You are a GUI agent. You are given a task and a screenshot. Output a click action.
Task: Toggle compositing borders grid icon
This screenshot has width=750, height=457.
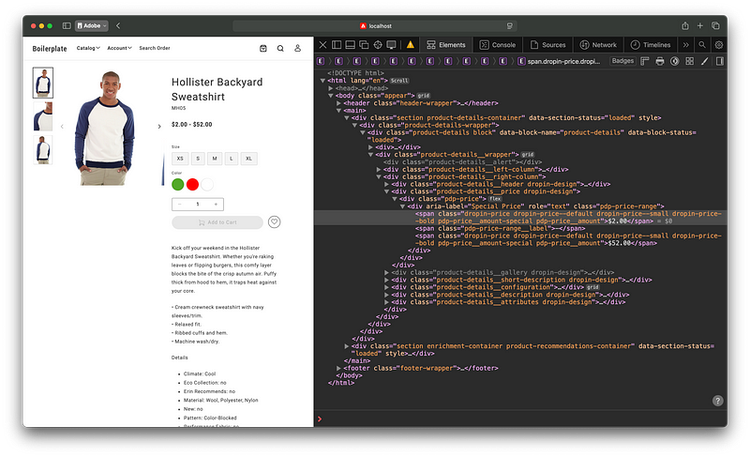[x=689, y=61]
